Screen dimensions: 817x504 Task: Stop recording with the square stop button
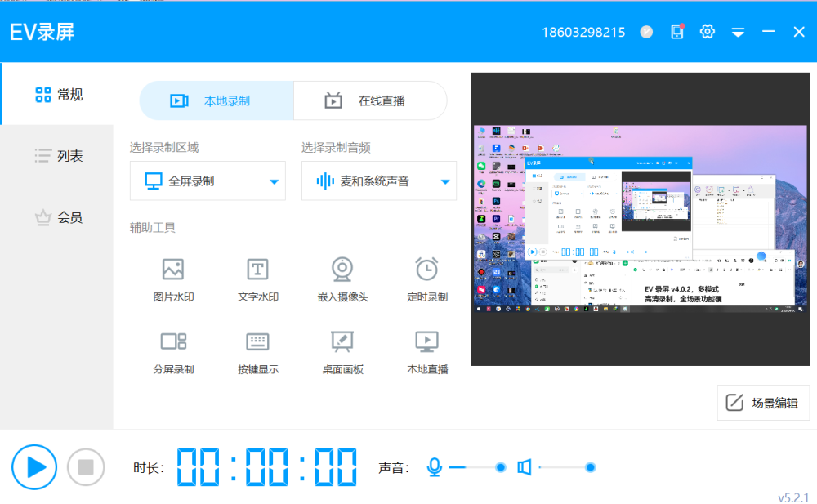(86, 467)
